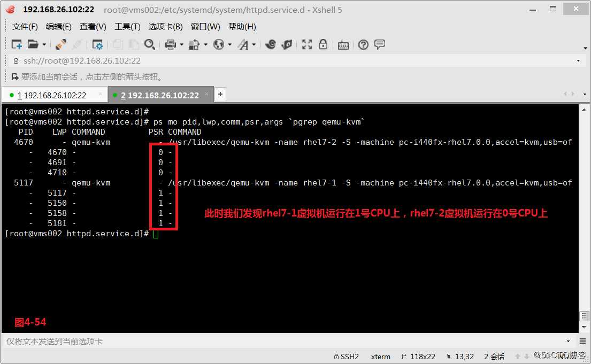Click the Encoding globe icon
Image resolution: width=591 pixels, height=364 pixels.
219,44
